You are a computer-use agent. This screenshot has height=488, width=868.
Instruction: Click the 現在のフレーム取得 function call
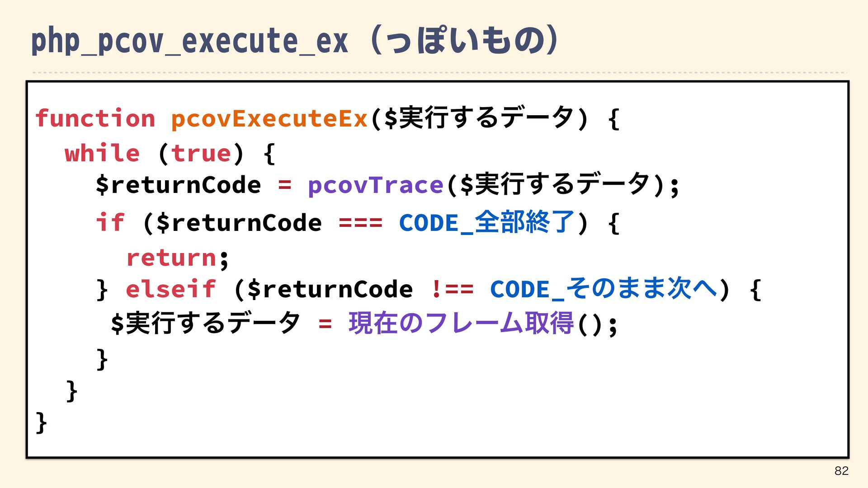(x=461, y=324)
